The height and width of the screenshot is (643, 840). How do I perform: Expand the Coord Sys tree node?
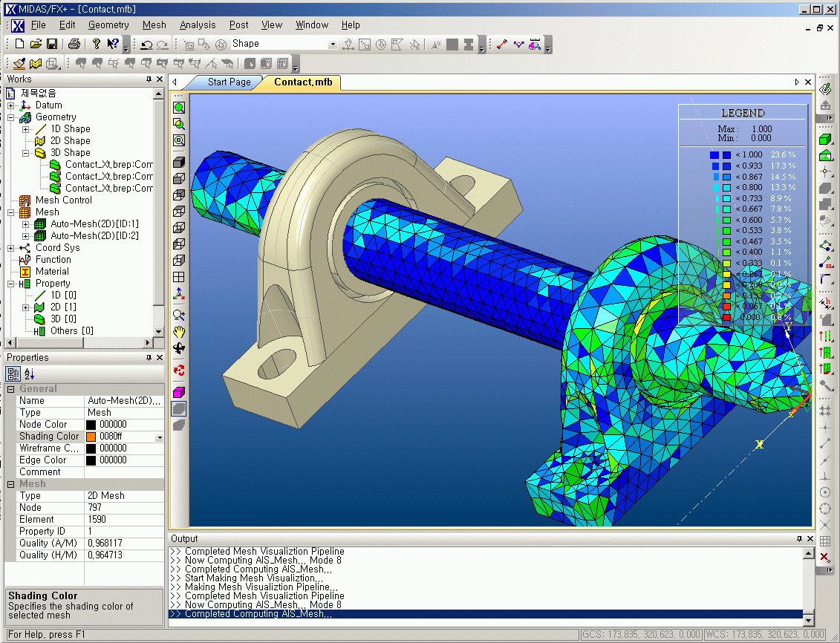pos(10,248)
